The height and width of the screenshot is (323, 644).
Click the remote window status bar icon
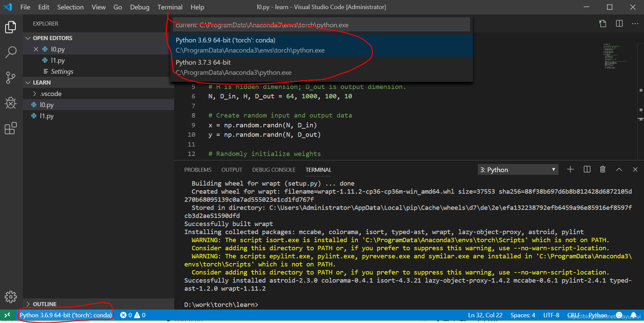7,315
